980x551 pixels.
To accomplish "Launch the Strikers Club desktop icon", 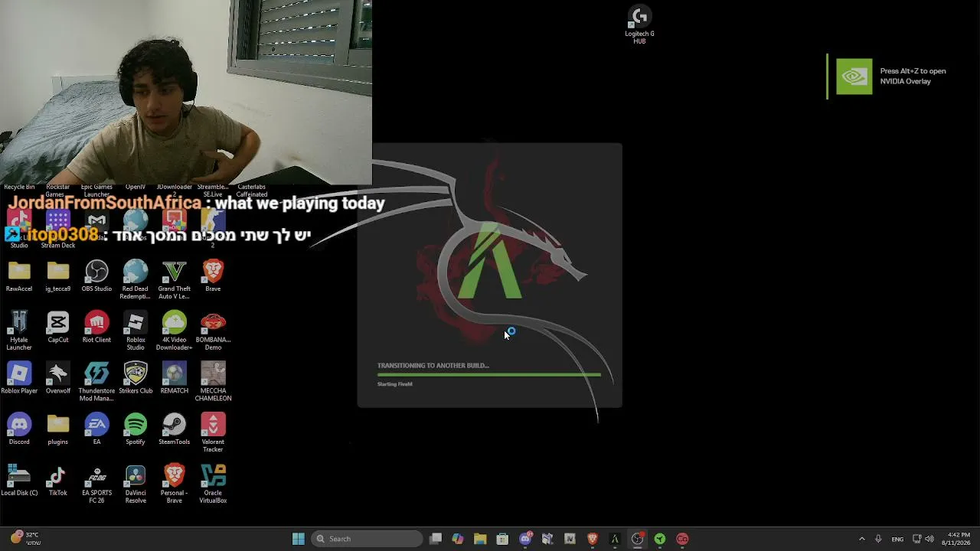I will [136, 379].
